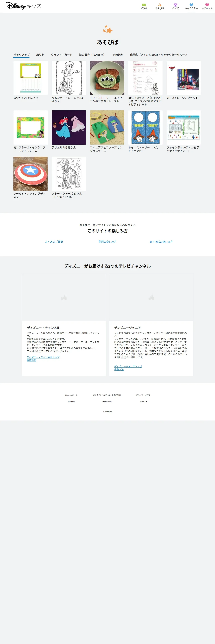Open Ariel dress-up thumbnail
The image size is (215, 644).
tap(69, 128)
